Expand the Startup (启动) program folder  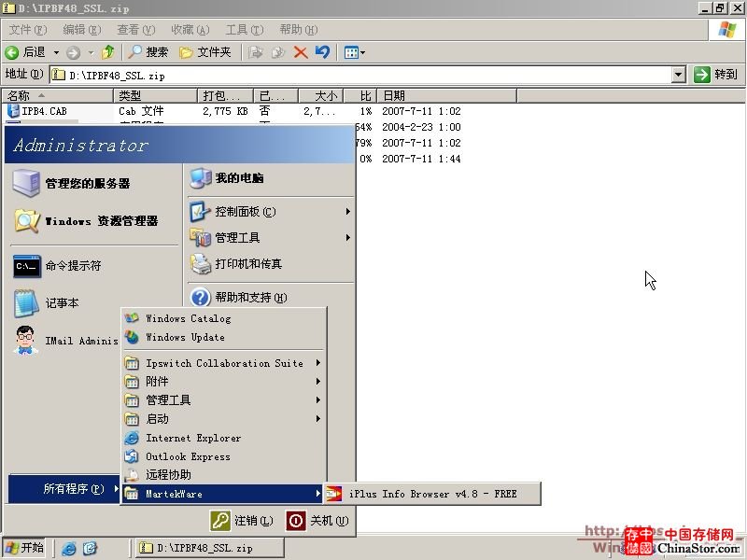(x=224, y=419)
